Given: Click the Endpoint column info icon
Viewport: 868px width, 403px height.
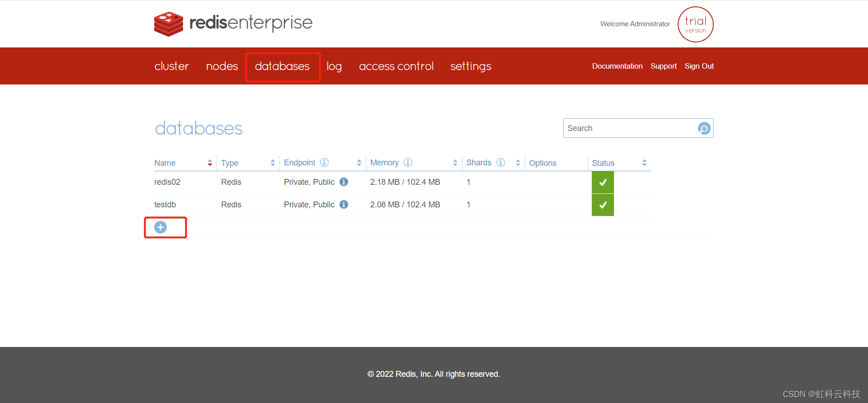Looking at the screenshot, I should (324, 163).
